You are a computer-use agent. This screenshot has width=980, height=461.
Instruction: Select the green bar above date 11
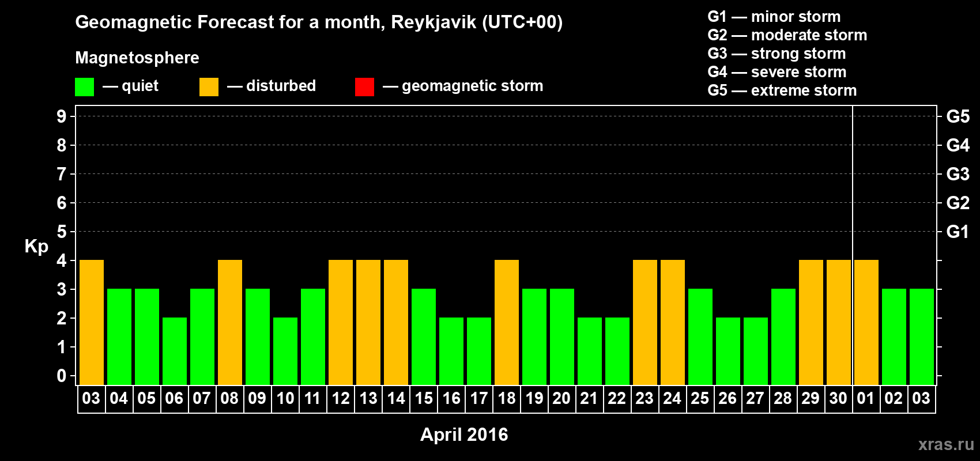pos(313,337)
